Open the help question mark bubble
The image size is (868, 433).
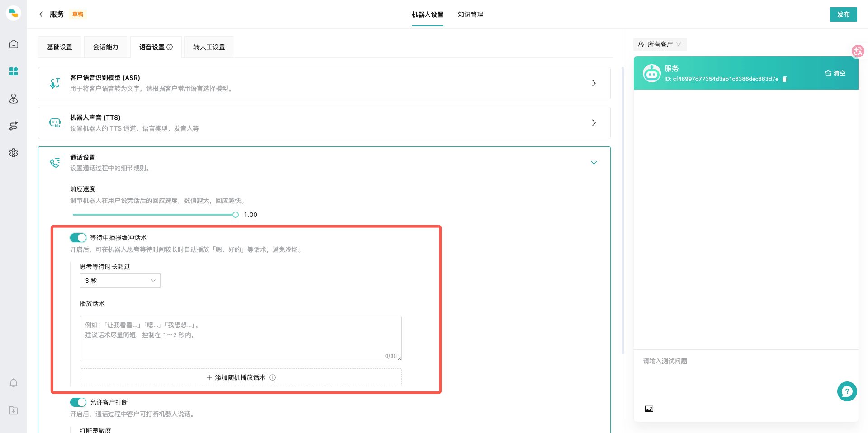847,391
